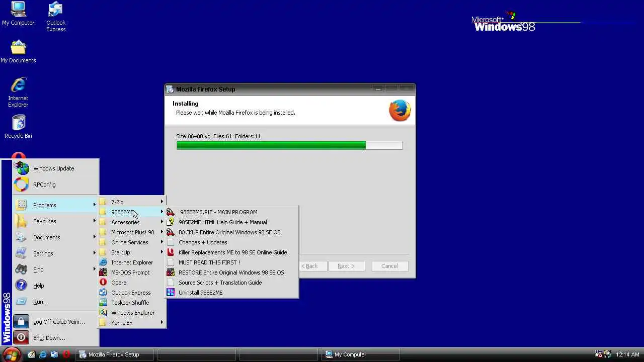Open the Accessories program folder
Image resolution: width=644 pixels, height=362 pixels.
tap(132, 222)
